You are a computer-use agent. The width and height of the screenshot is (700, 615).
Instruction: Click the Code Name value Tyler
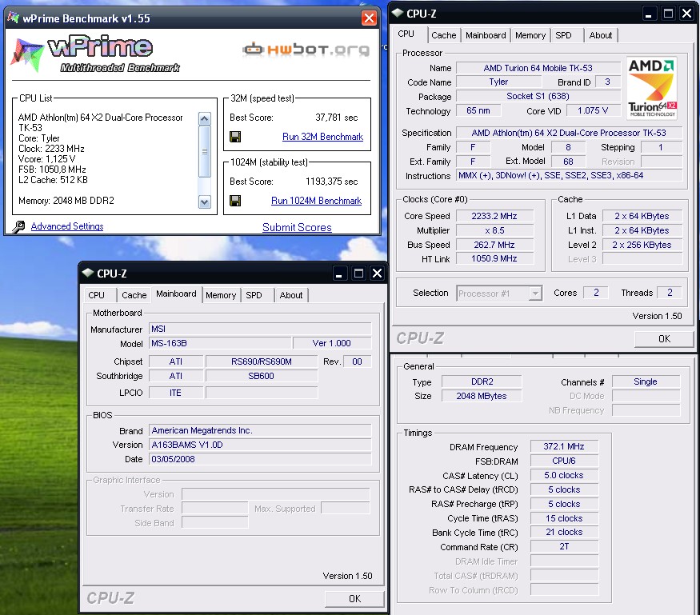tap(498, 82)
